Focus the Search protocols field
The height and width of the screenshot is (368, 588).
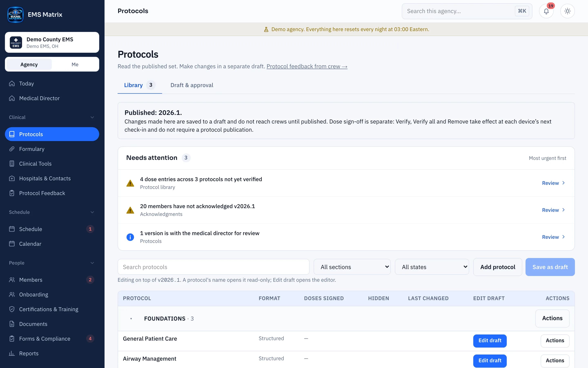[213, 267]
